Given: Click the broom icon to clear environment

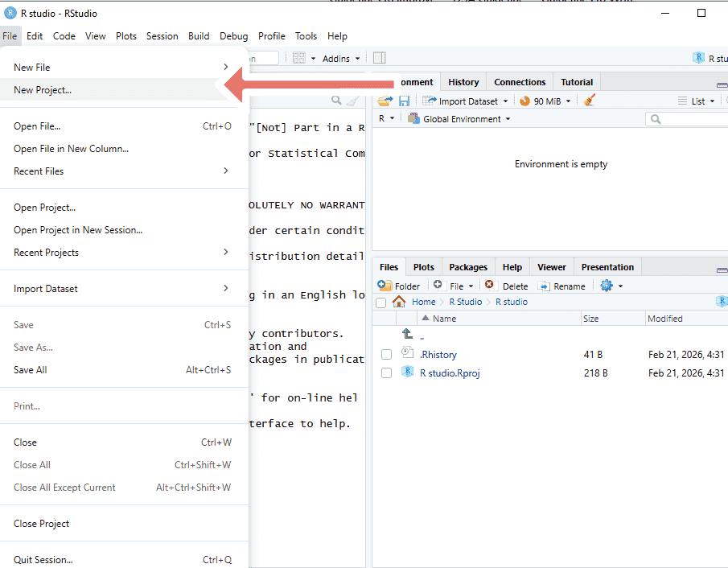Looking at the screenshot, I should click(589, 101).
